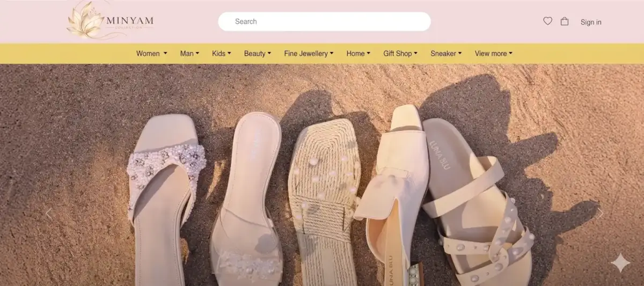Viewport: 644px width, 286px height.
Task: Expand the Home dropdown menu
Action: tap(358, 53)
